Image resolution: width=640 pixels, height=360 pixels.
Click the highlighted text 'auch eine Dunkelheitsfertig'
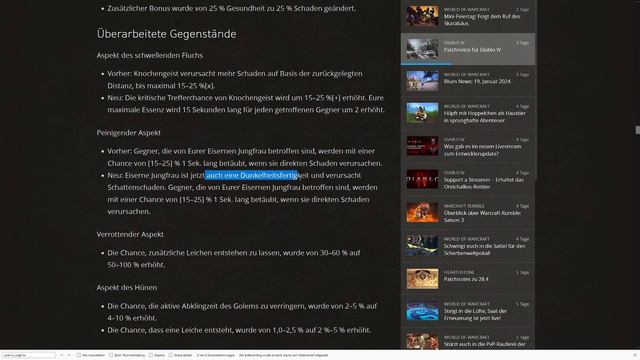tap(252, 175)
